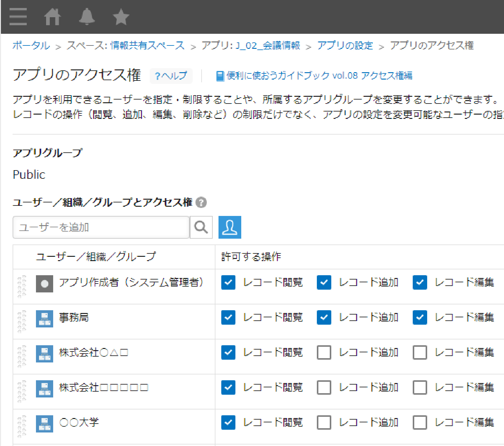
Task: Click the ○○大学 organization icon
Action: [x=45, y=424]
